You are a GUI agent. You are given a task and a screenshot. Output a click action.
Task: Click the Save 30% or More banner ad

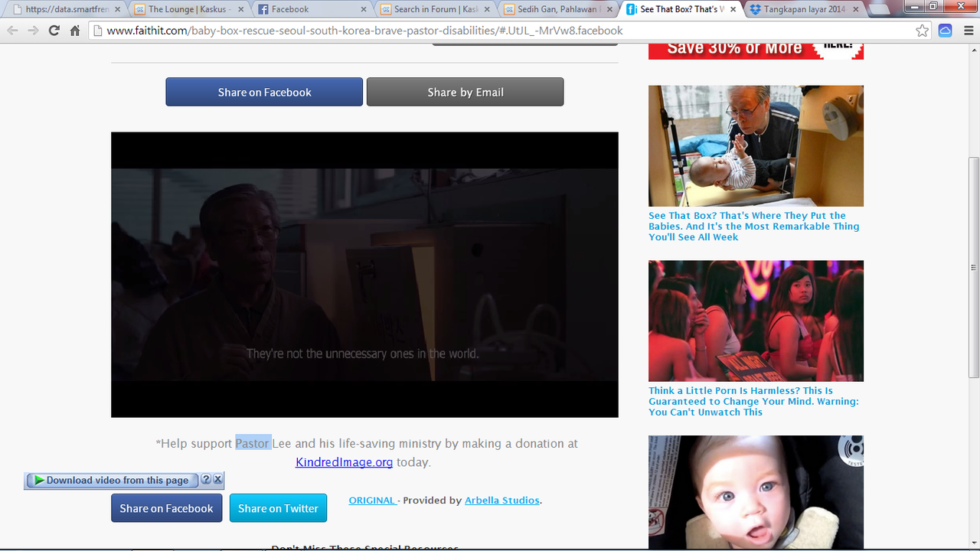pyautogui.click(x=756, y=51)
